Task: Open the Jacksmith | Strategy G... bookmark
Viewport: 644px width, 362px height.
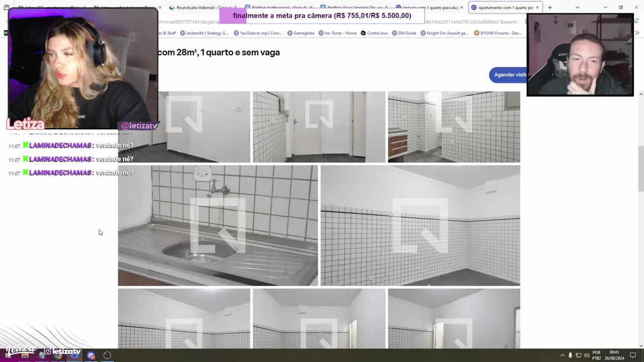Action: (x=204, y=33)
